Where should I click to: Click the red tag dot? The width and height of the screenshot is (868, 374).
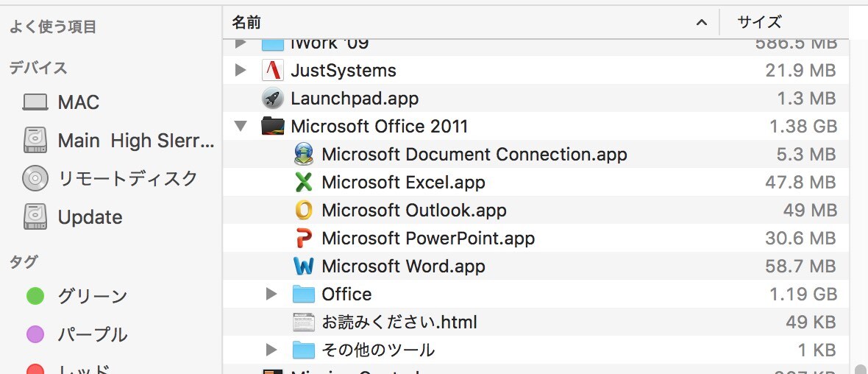(x=35, y=369)
